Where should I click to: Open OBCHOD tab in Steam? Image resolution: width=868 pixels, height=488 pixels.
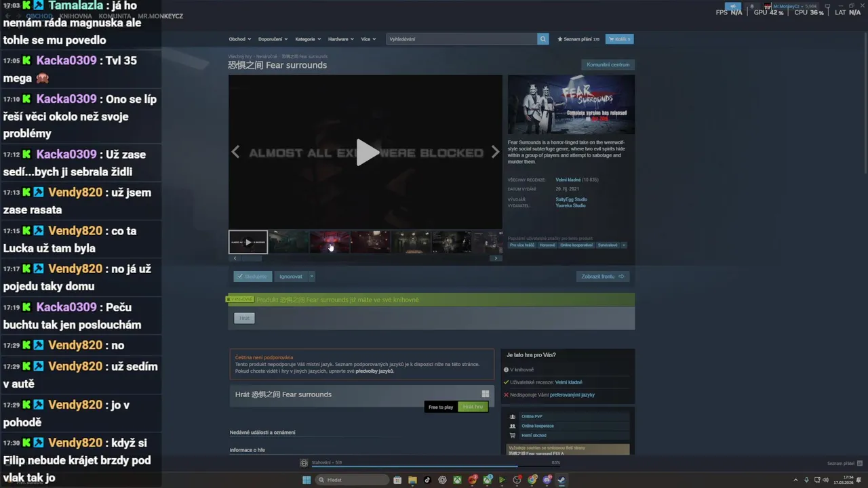39,16
